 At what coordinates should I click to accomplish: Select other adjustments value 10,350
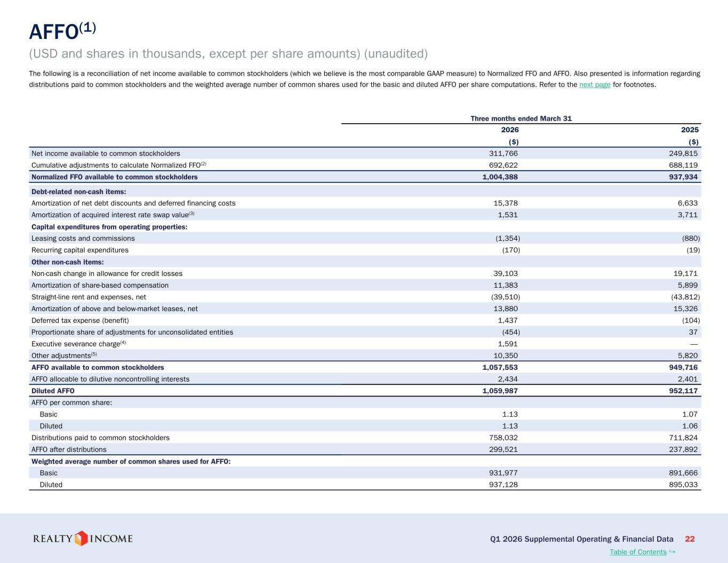(x=506, y=356)
